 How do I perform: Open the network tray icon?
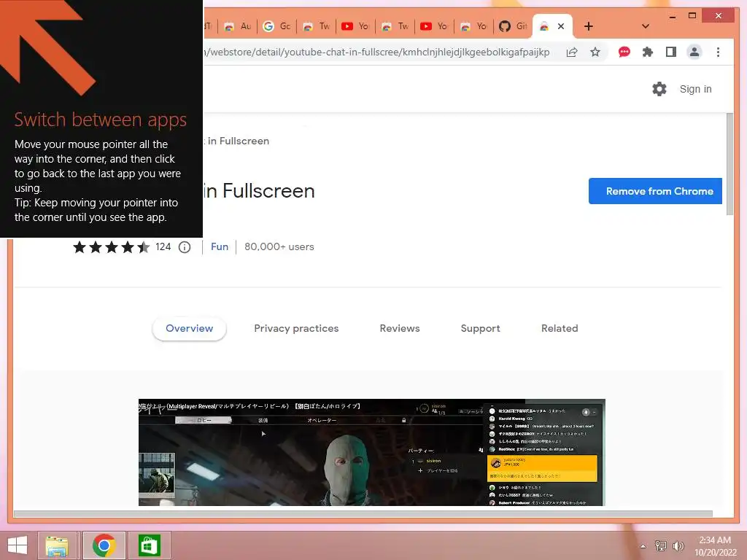click(660, 545)
